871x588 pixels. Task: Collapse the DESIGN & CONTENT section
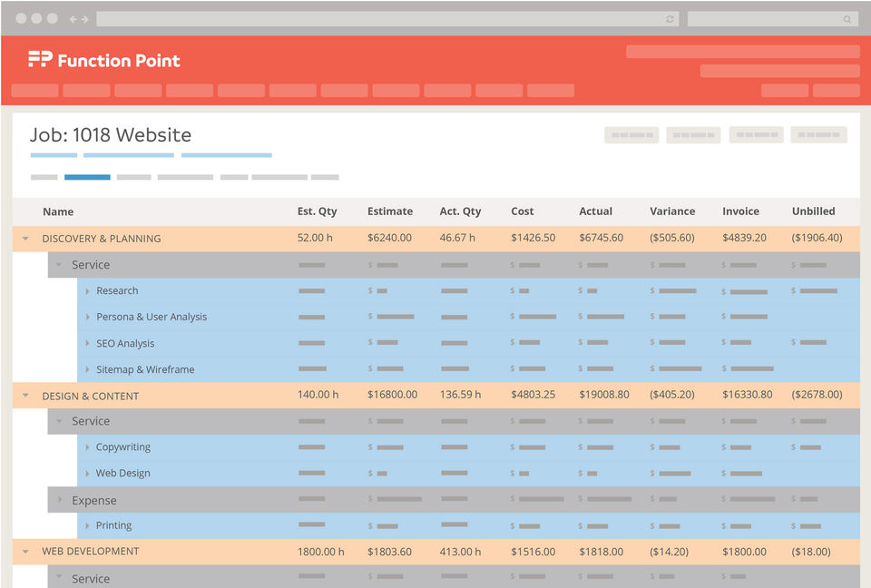[x=25, y=396]
